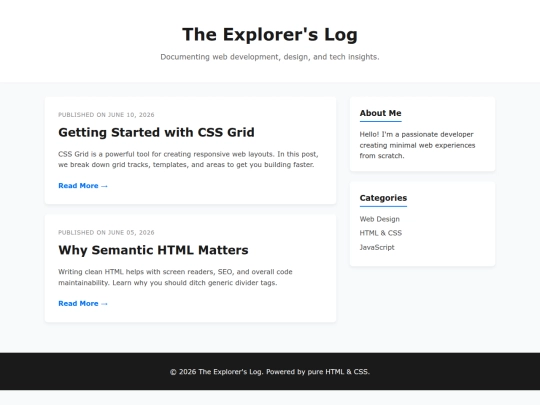Select the JavaScript category
The height and width of the screenshot is (405, 540).
[377, 247]
